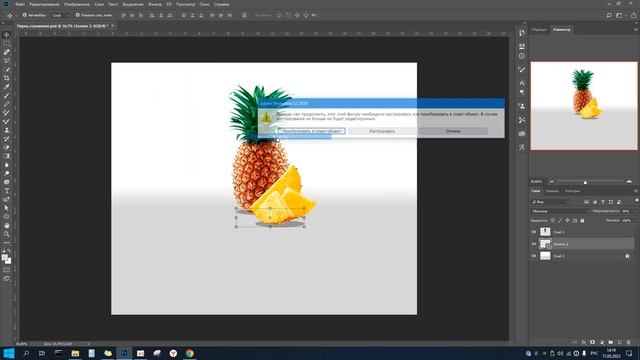Select the Gradient tool

coord(7,156)
